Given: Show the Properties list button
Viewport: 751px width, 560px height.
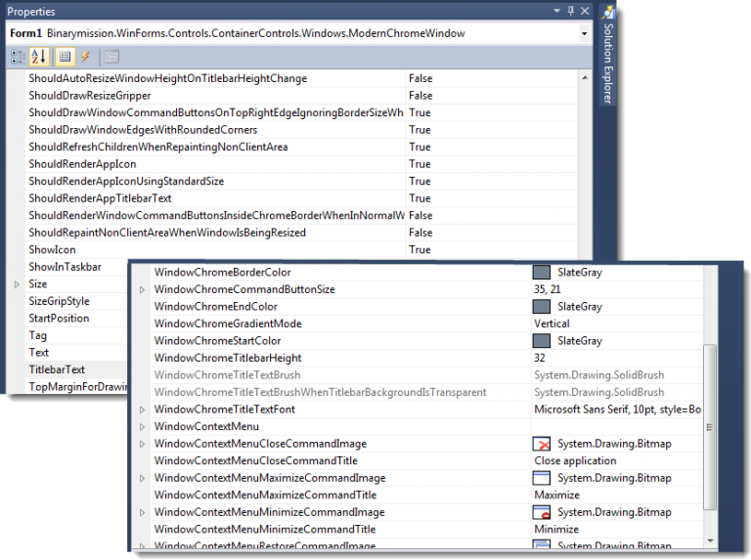Looking at the screenshot, I should (65, 57).
